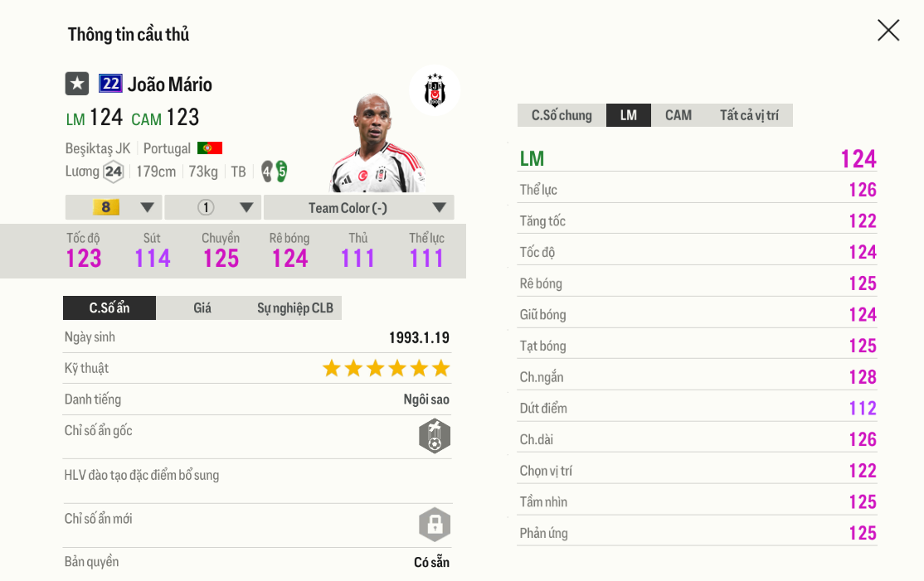Image resolution: width=924 pixels, height=581 pixels.
Task: Click the favorite star icon beside João Mário
Action: click(x=77, y=84)
